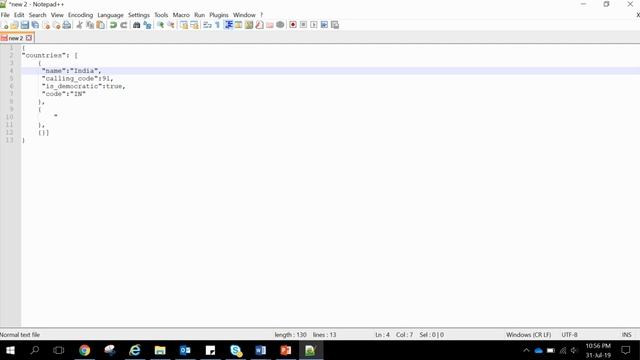This screenshot has height=360, width=640.
Task: Run macro multiple times icon
Action: [x=324, y=25]
